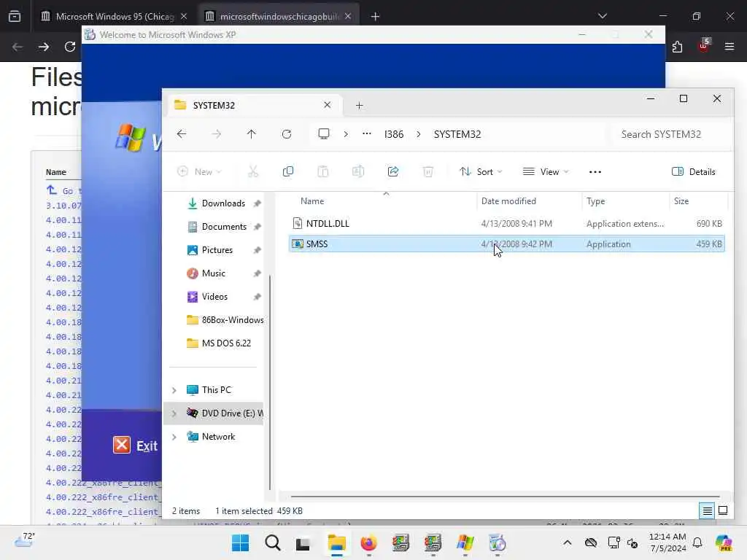747x560 pixels.
Task: Open Firefox hamburger application menu
Action: pos(729,47)
